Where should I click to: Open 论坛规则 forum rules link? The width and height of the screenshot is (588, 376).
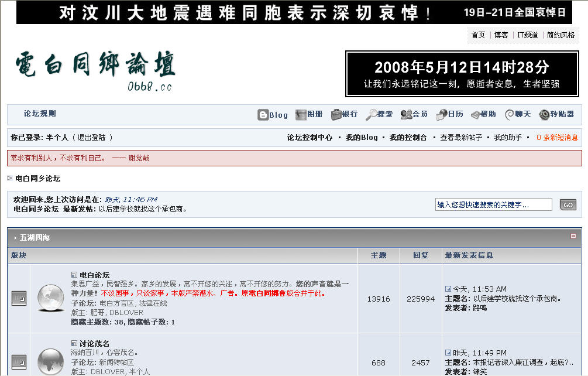[x=40, y=114]
